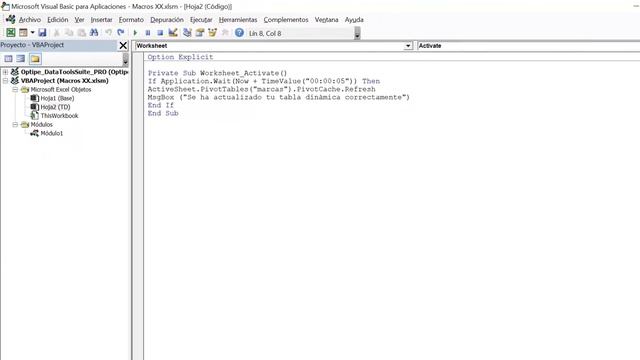
Task: Open the Complementos menu
Action: click(286, 20)
